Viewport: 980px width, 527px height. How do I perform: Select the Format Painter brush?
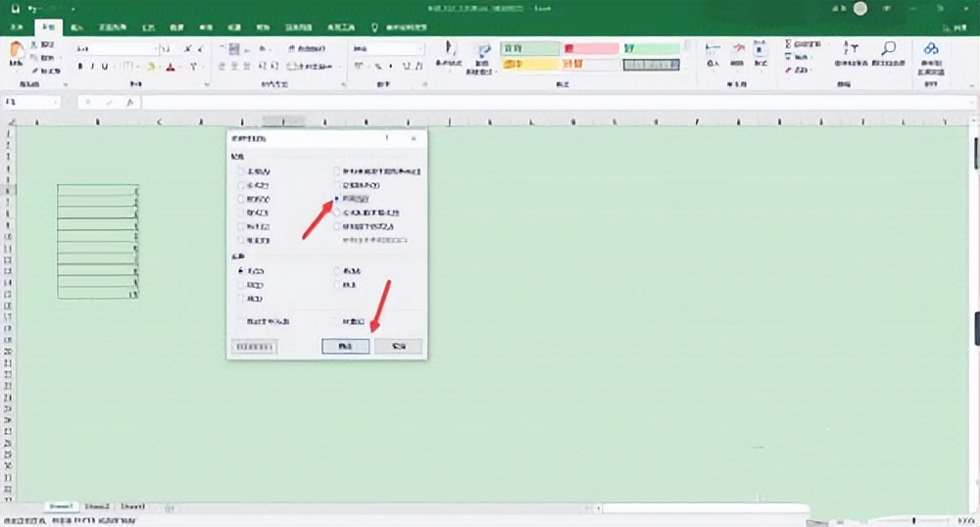click(35, 71)
